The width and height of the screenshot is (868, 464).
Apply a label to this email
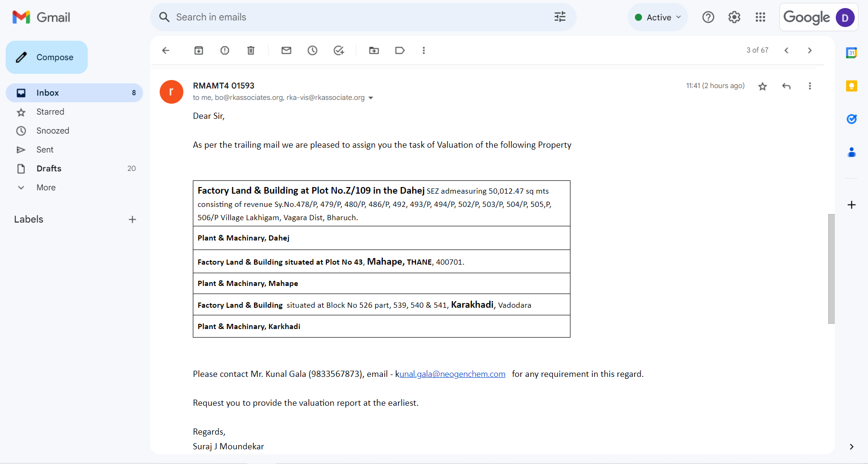400,50
